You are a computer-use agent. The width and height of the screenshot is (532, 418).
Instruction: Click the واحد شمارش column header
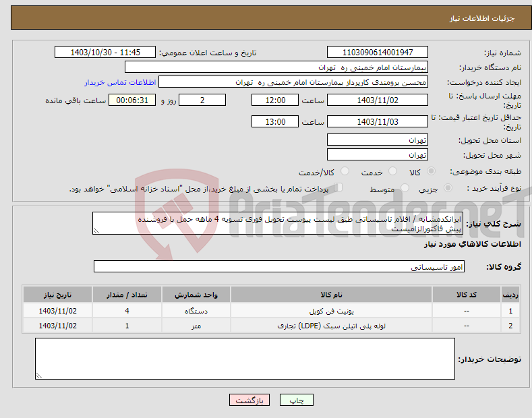(196, 295)
